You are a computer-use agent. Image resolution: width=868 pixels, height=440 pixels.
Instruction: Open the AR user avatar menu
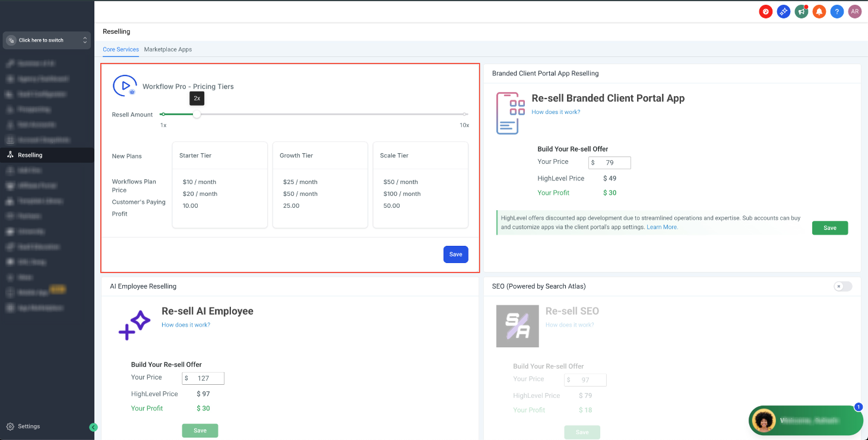point(854,11)
